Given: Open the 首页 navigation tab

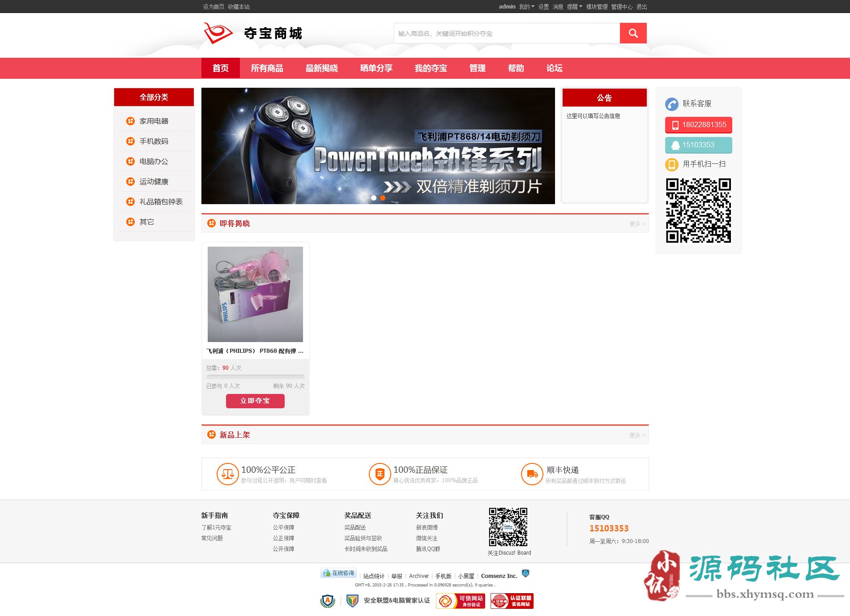Looking at the screenshot, I should click(221, 68).
